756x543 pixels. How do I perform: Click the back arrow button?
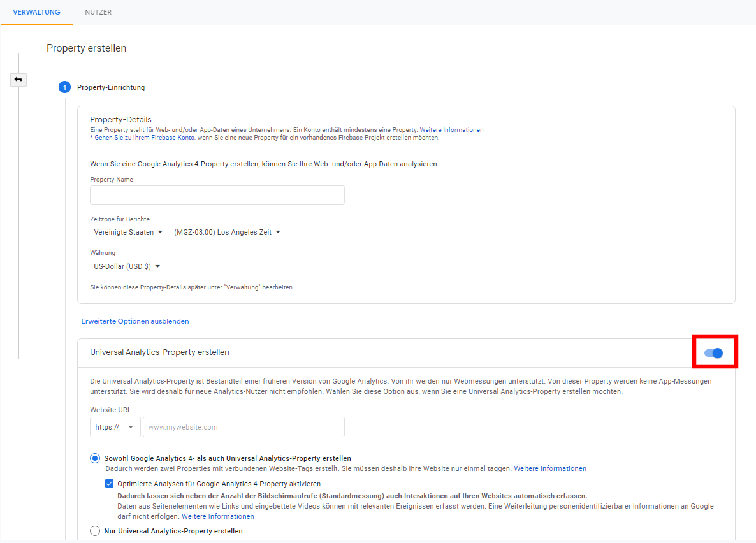(18, 80)
